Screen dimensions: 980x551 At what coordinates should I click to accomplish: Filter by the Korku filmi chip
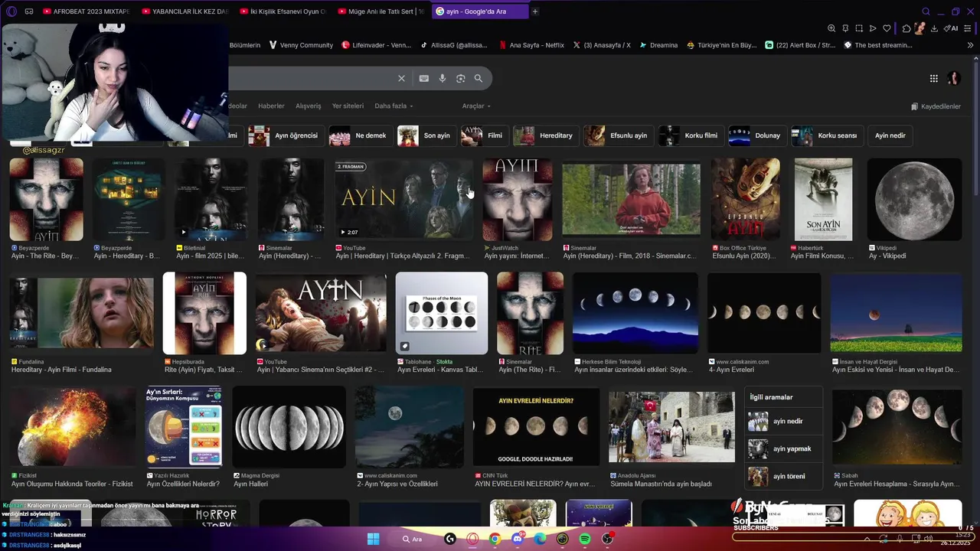point(691,135)
